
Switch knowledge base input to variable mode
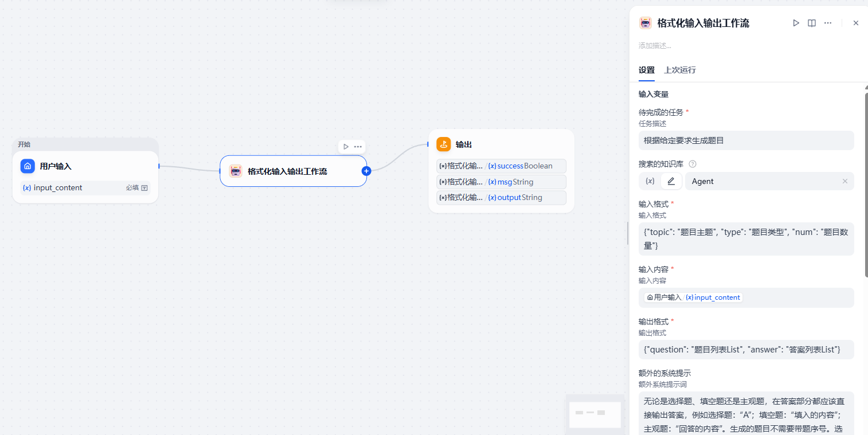tap(650, 181)
